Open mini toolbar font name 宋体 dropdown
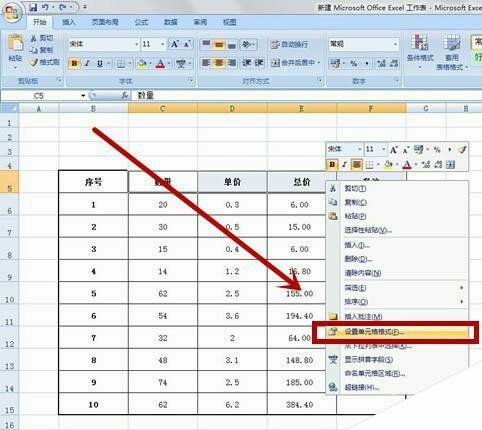 pyautogui.click(x=360, y=149)
